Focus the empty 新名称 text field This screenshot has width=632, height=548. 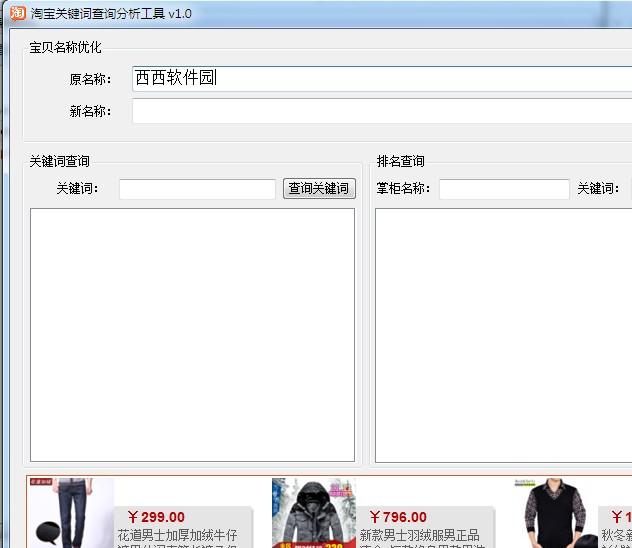380,111
